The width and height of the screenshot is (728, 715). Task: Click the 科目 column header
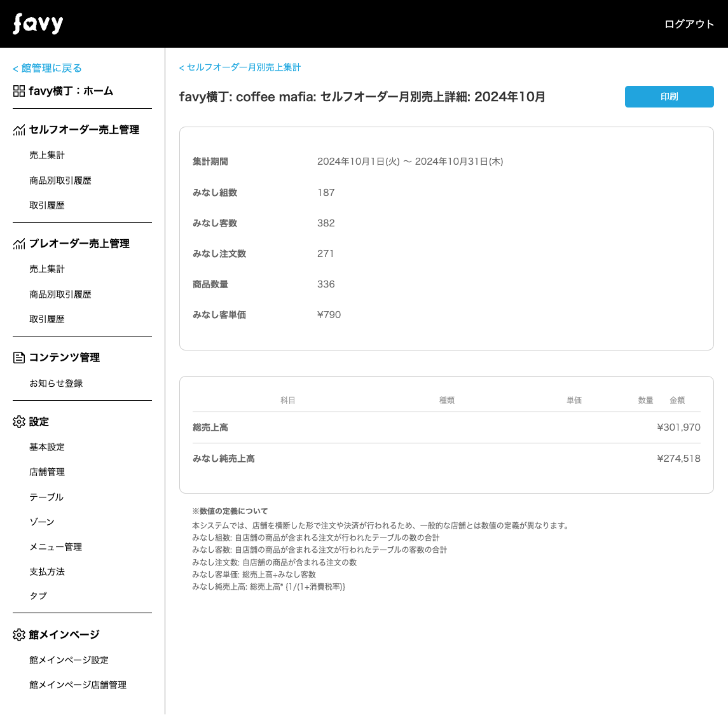[288, 401]
